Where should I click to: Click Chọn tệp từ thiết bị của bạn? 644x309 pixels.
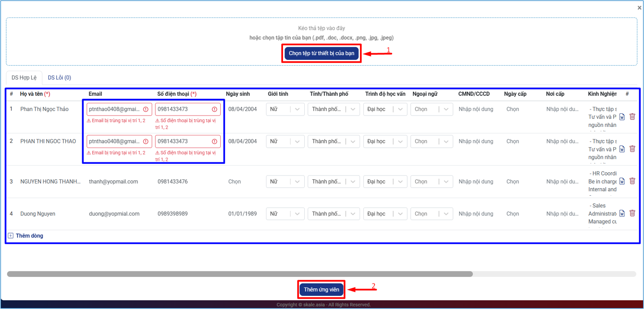tap(321, 53)
